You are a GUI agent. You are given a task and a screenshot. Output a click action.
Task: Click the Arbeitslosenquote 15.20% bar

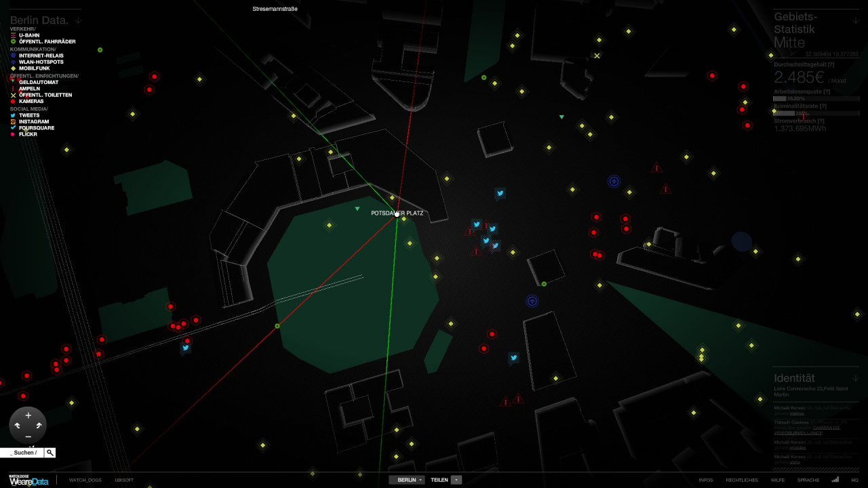[816, 98]
